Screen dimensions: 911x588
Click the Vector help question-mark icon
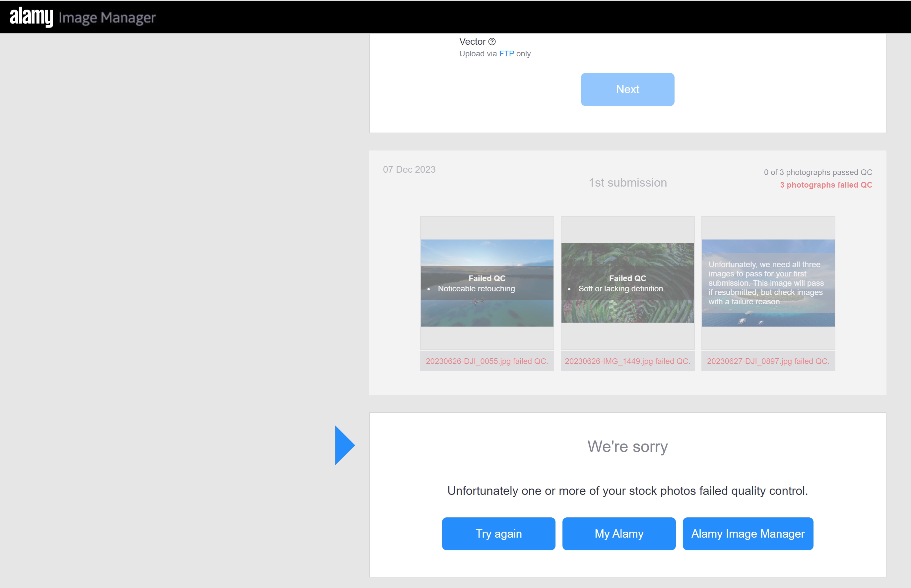492,42
